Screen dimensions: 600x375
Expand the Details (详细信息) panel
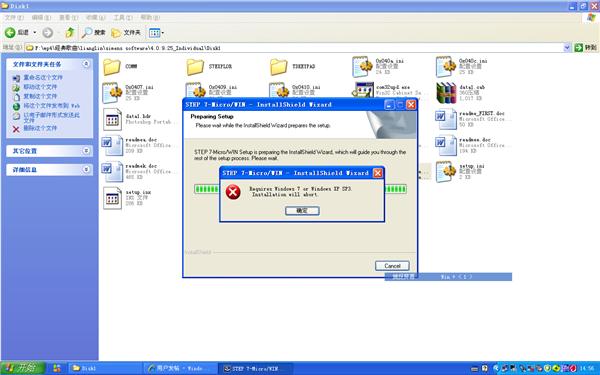pyautogui.click(x=86, y=169)
